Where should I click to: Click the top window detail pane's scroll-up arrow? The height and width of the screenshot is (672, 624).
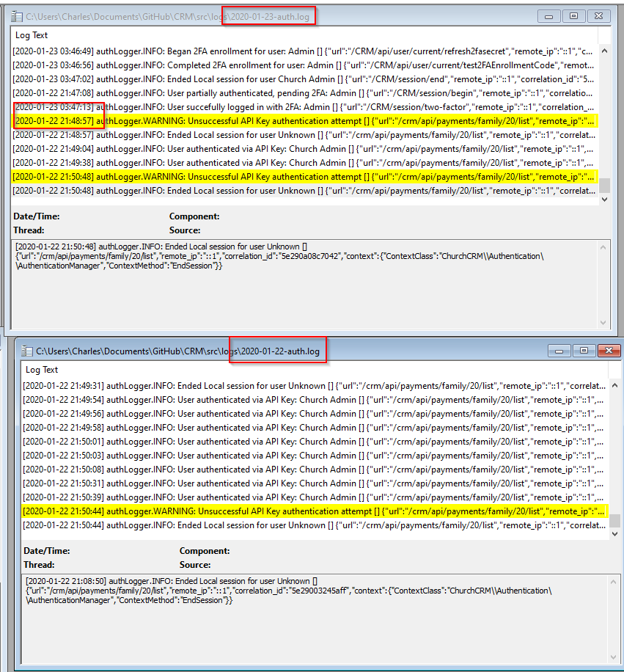(x=603, y=247)
